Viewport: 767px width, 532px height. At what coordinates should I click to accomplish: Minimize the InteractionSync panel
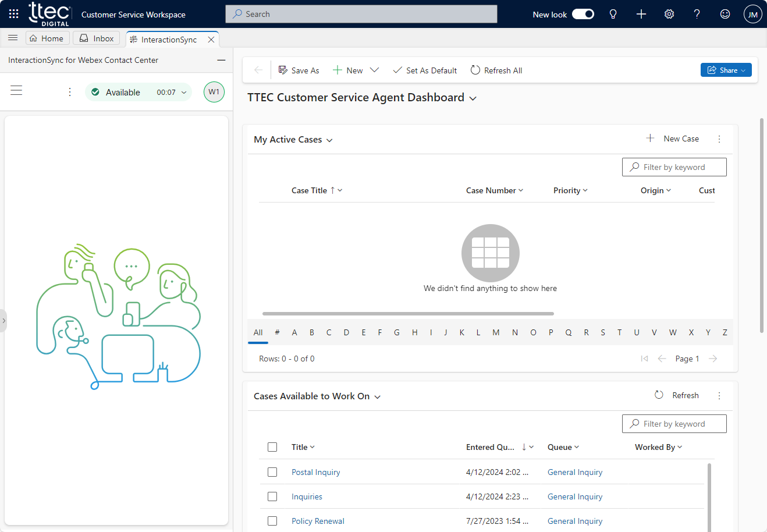pos(221,60)
